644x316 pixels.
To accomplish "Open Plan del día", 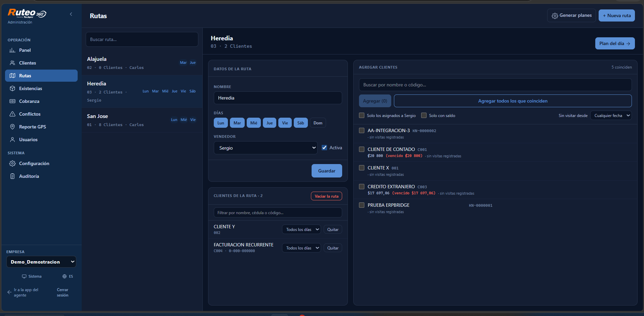I will coord(615,43).
